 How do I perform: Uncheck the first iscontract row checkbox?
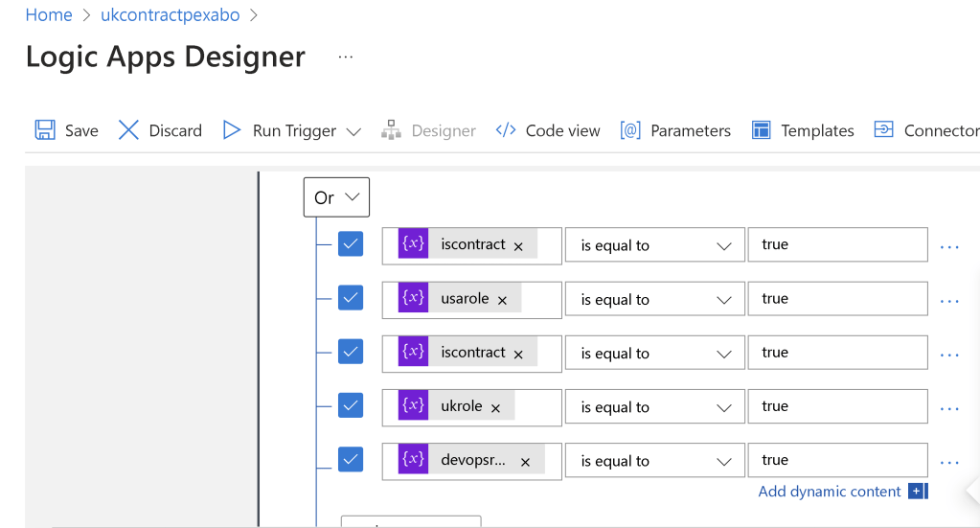[351, 244]
